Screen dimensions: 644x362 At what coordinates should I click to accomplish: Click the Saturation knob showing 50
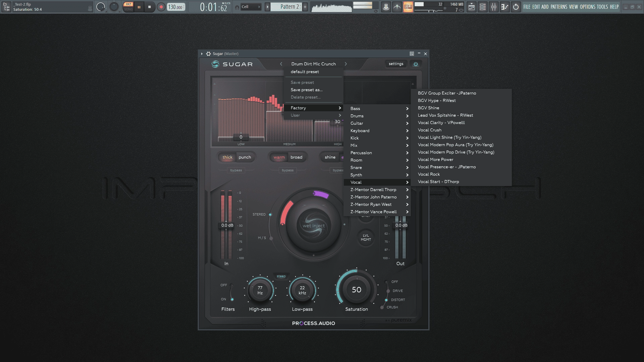[357, 290]
